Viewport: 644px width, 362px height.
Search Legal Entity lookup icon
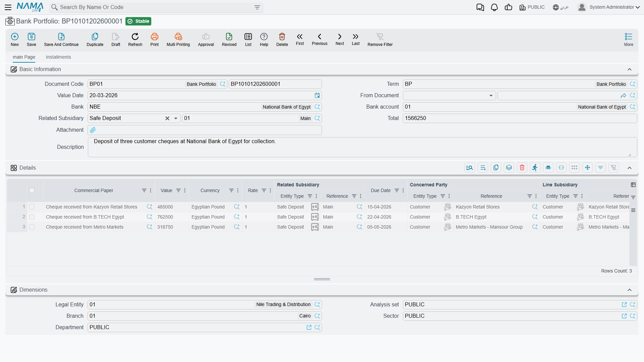pos(317,305)
